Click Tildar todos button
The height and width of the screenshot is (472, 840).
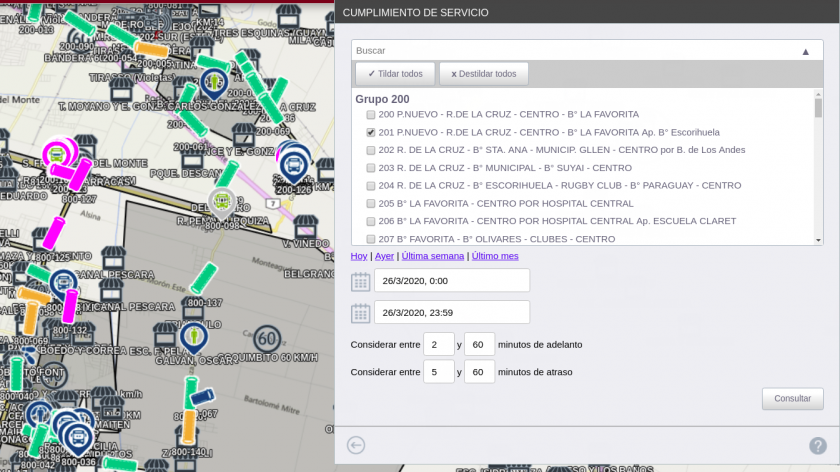(395, 74)
